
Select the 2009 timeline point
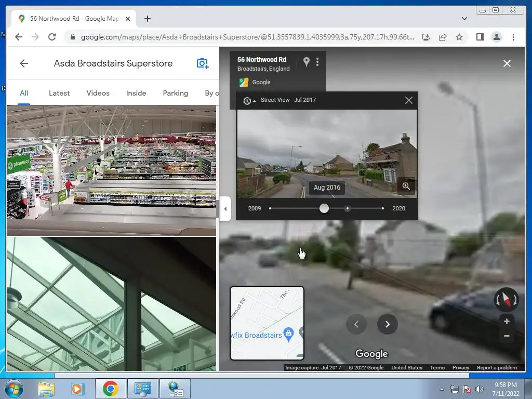pyautogui.click(x=270, y=208)
